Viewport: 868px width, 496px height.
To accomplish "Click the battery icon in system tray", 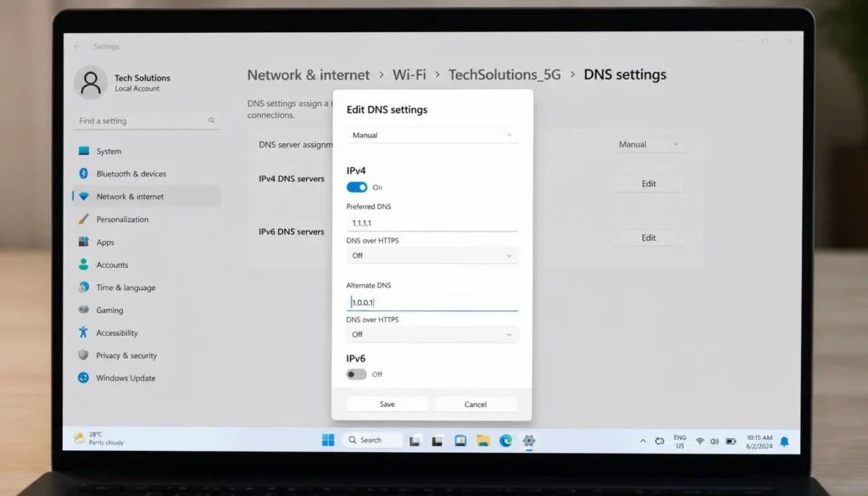I will pos(731,441).
